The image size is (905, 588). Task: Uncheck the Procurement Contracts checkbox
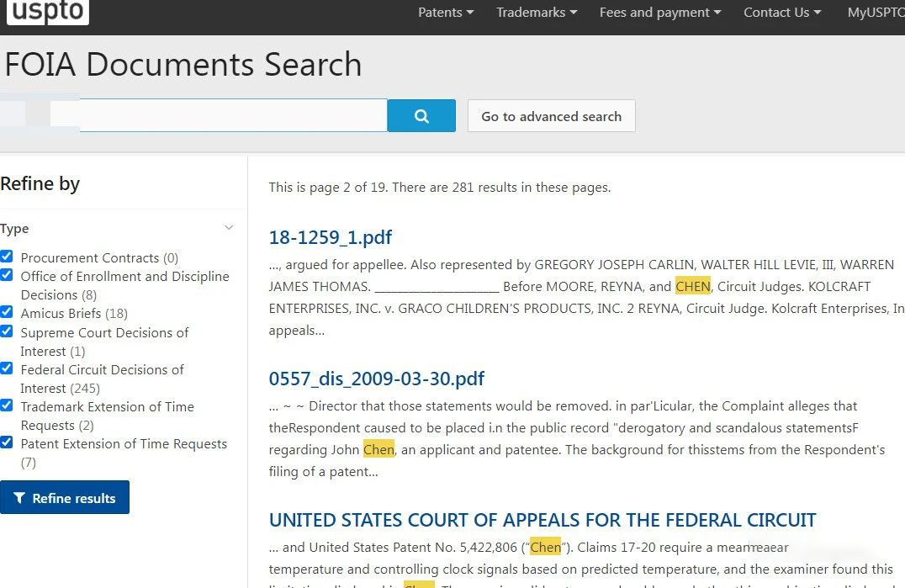coord(7,257)
